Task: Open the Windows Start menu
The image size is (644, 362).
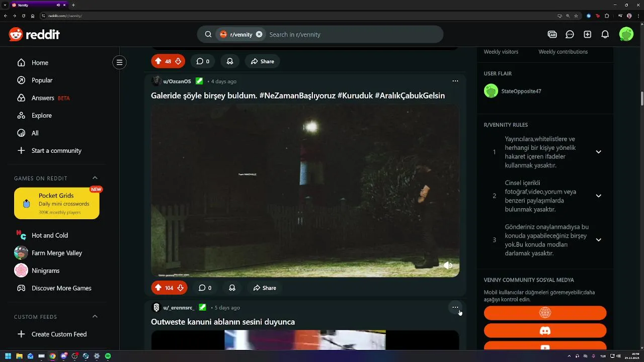Action: click(x=8, y=356)
